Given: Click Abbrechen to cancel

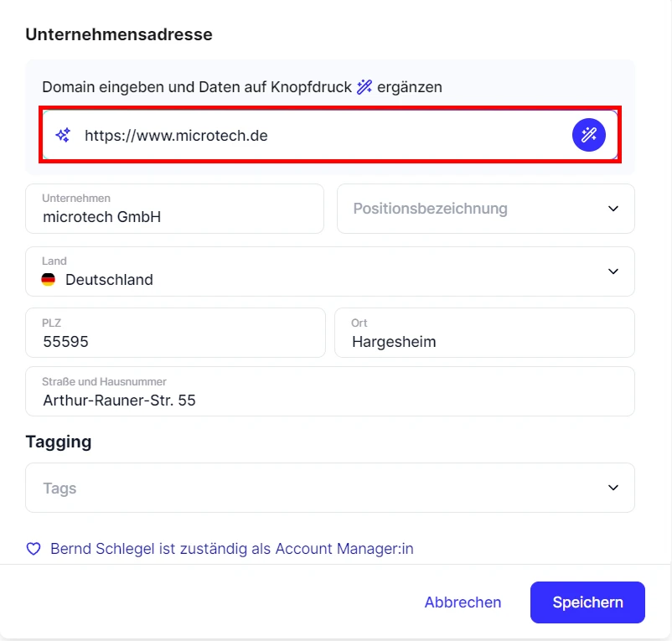Looking at the screenshot, I should coord(463,602).
